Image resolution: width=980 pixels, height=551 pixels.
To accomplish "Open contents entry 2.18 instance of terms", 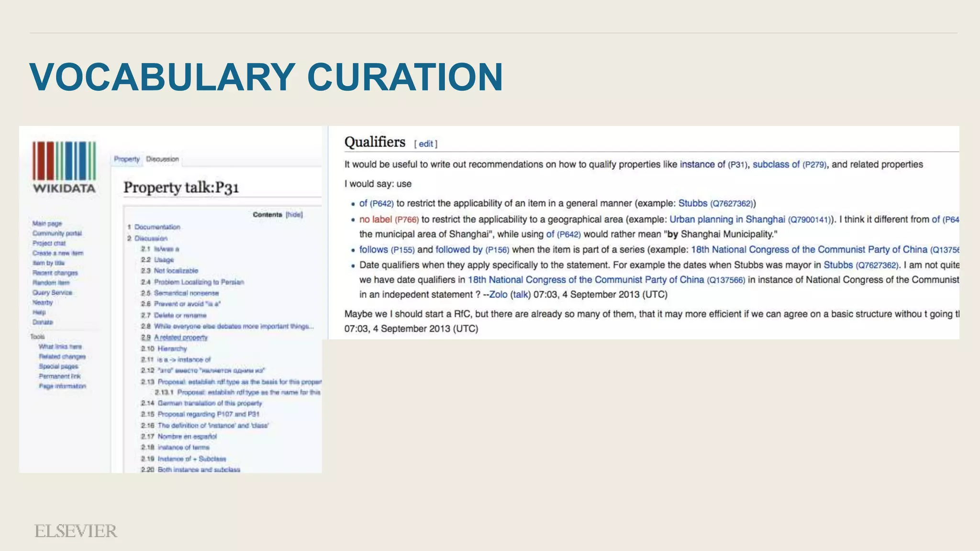I will click(x=175, y=447).
